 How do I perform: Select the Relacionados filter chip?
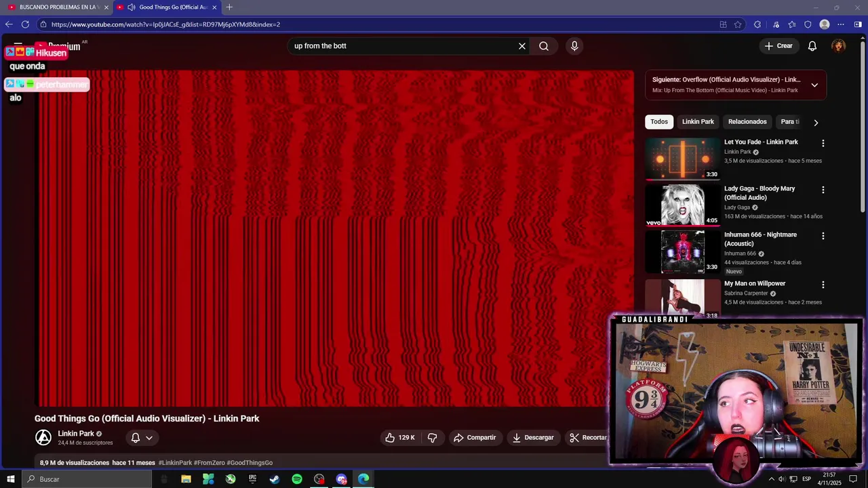coord(747,122)
